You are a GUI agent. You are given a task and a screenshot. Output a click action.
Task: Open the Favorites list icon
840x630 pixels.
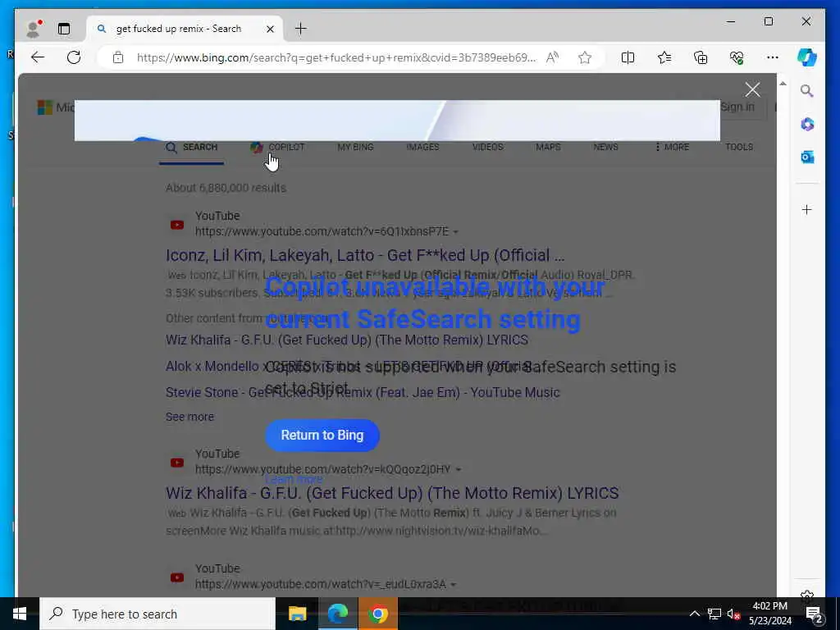(664, 57)
